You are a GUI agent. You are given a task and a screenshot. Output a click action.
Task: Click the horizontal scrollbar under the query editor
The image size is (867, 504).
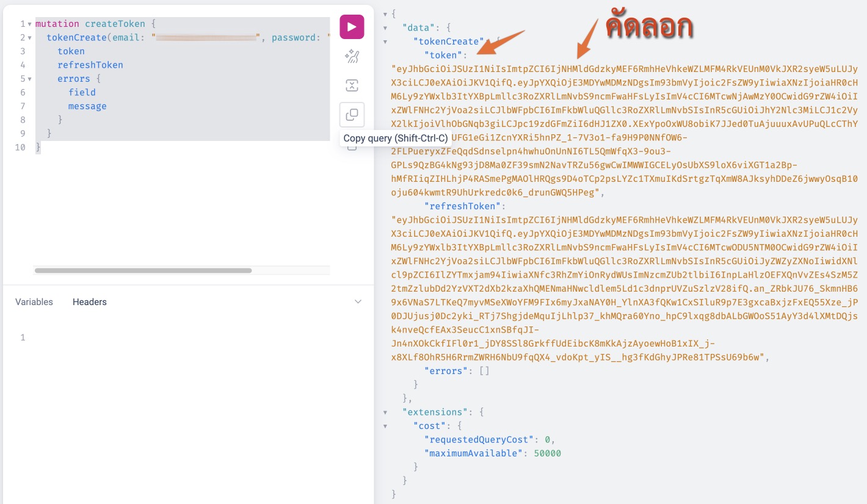click(x=143, y=270)
